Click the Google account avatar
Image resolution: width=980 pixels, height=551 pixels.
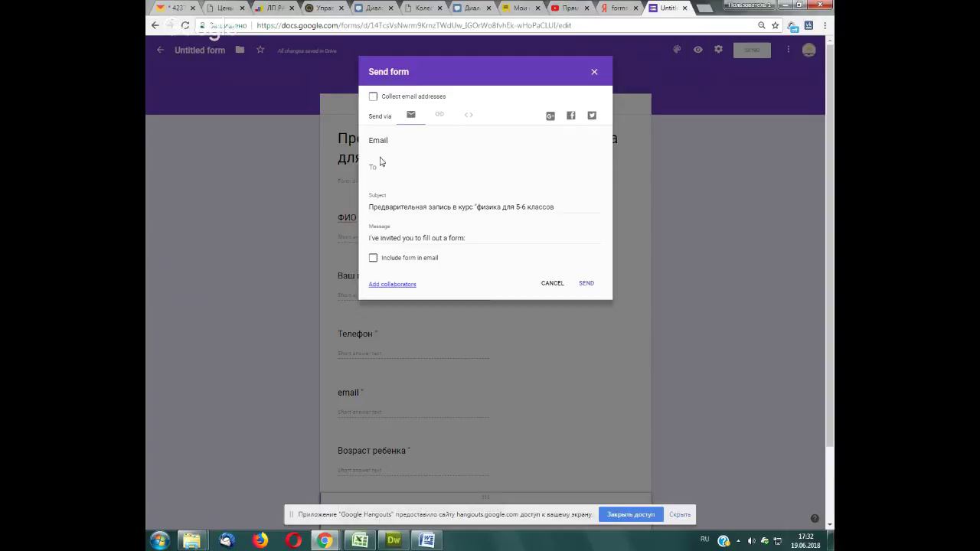tap(808, 50)
